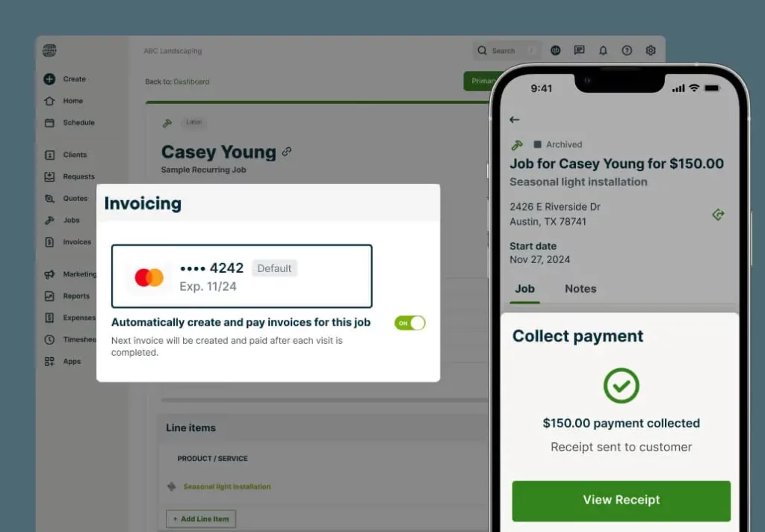Toggle off automatic invoice payments switch
This screenshot has width=765, height=532.
pyautogui.click(x=410, y=323)
